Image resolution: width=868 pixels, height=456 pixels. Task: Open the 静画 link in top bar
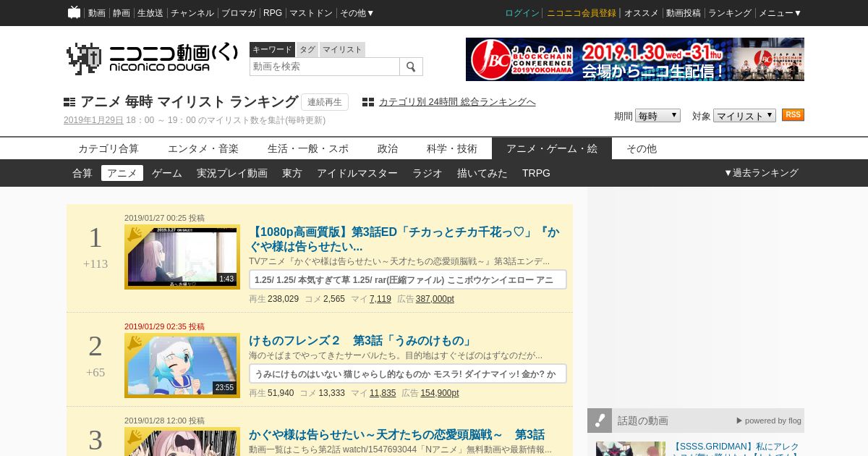pyautogui.click(x=122, y=13)
